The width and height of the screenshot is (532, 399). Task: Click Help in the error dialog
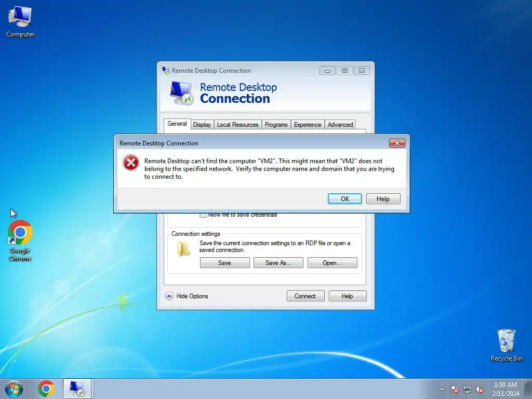click(383, 199)
